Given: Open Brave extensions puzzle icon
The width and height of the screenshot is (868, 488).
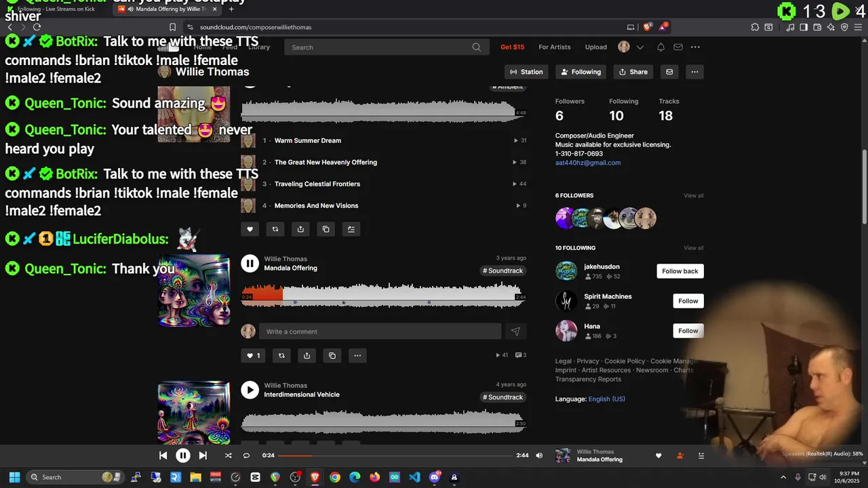Looking at the screenshot, I should [755, 27].
